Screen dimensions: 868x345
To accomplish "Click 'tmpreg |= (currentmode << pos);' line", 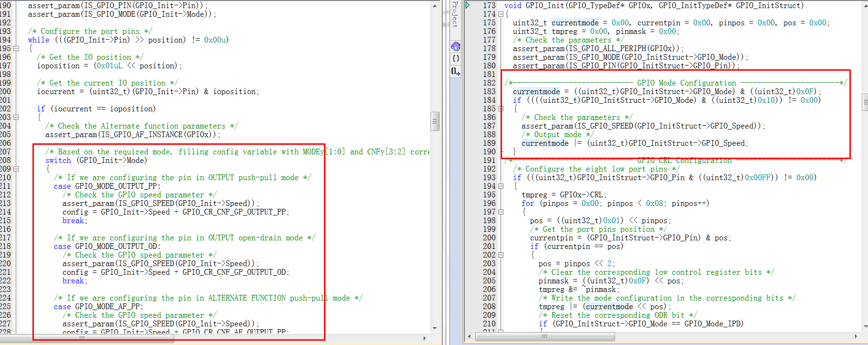I will tap(605, 307).
